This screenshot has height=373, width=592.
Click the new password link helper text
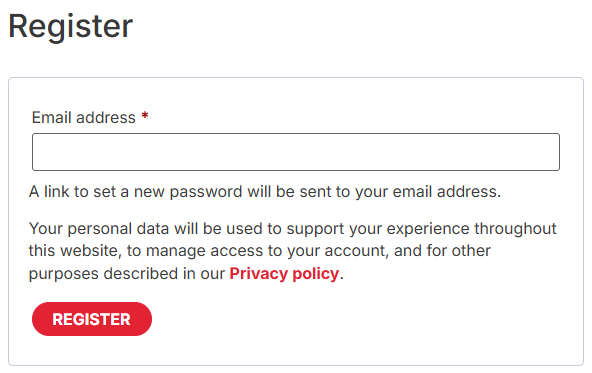point(265,192)
